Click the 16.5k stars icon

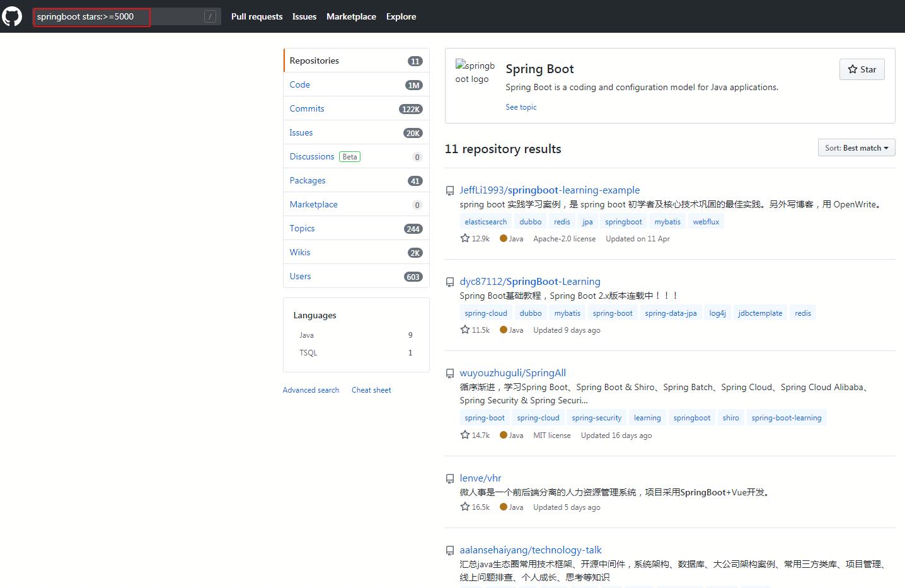point(465,507)
